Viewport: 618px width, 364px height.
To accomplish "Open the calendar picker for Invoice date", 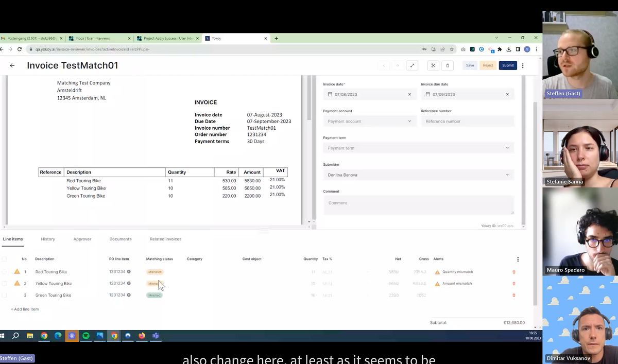I will [x=330, y=94].
